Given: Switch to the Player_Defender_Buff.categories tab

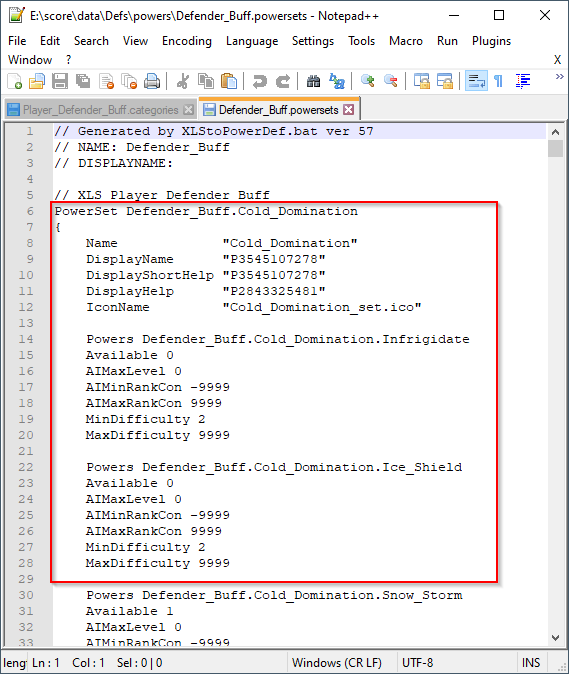Looking at the screenshot, I should pos(101,110).
